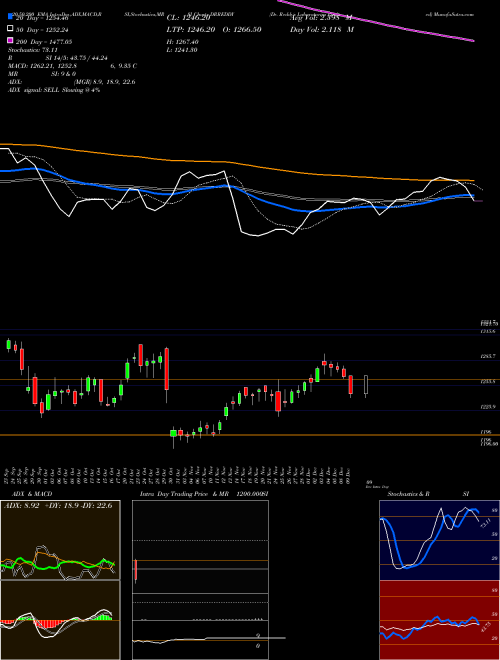This screenshot has width=500, height=660.
Task: Click the 1223.9 price axis label
Action: click(488, 407)
